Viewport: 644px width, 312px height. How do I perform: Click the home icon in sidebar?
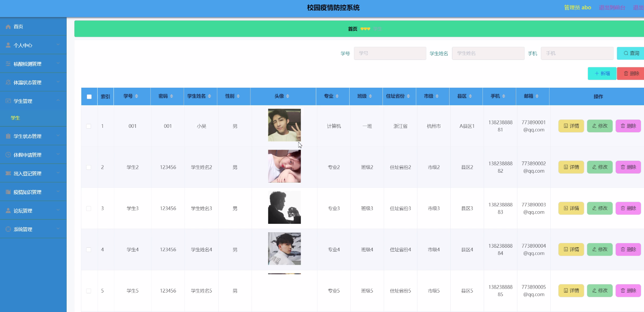point(8,27)
